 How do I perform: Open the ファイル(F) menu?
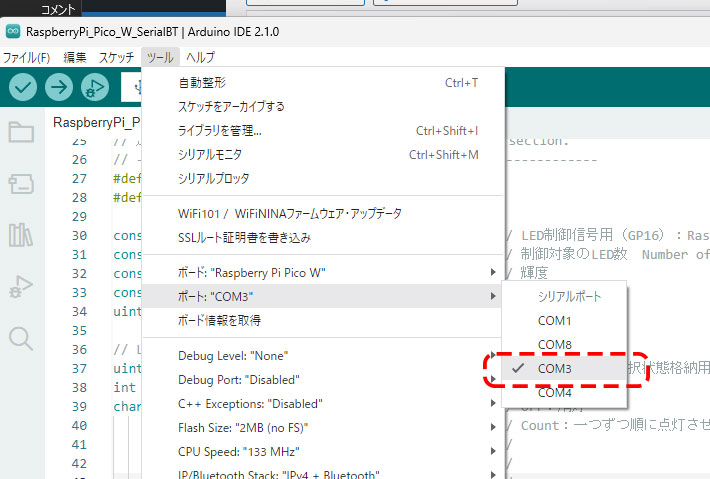tap(26, 57)
